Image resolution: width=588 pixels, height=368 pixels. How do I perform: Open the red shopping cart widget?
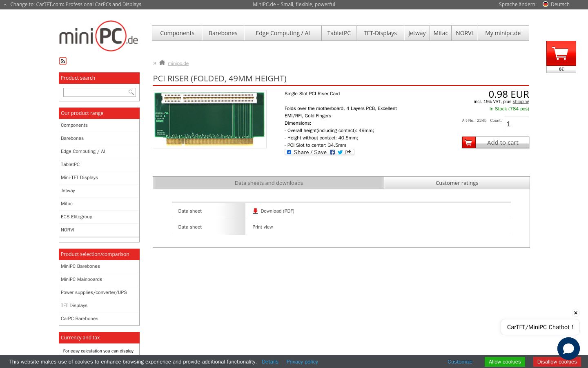click(561, 57)
